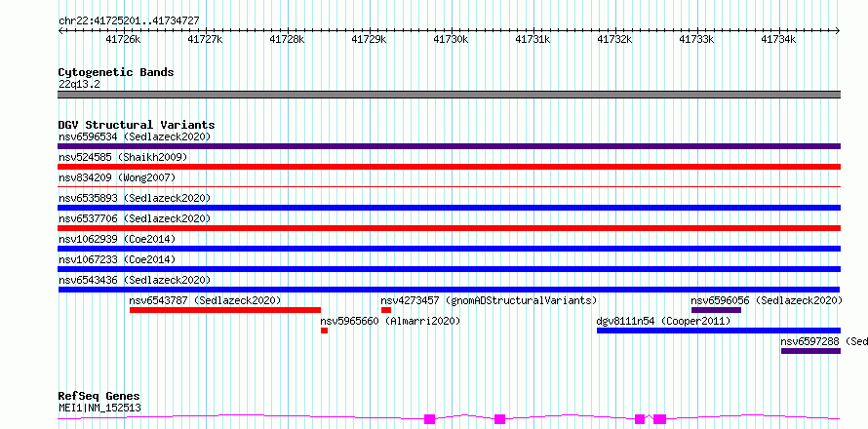Open the nsv6535893 (Sedlazeck2020) label

click(135, 198)
